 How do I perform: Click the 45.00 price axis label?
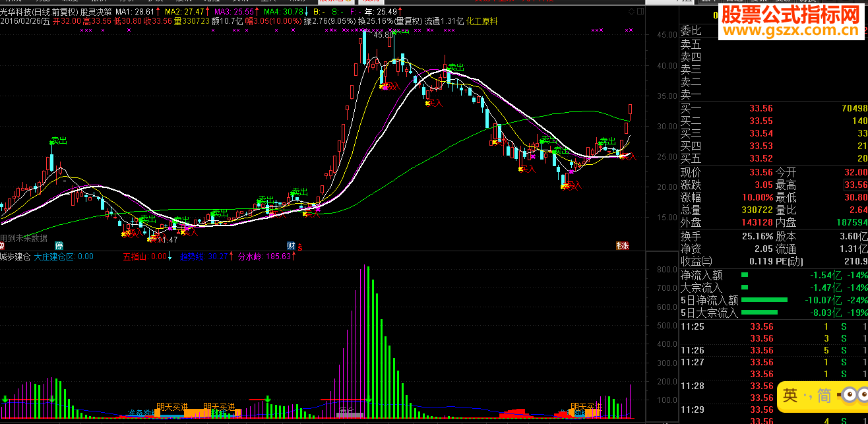pos(667,36)
